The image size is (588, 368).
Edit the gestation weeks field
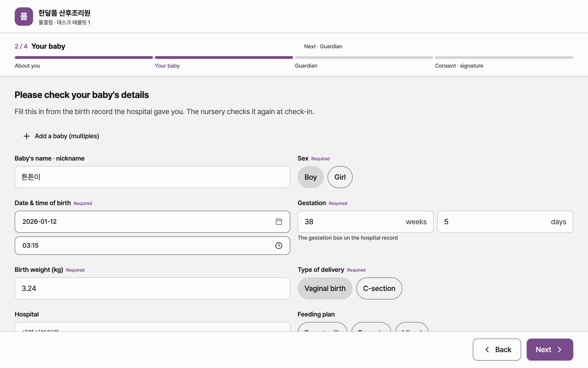(x=365, y=221)
